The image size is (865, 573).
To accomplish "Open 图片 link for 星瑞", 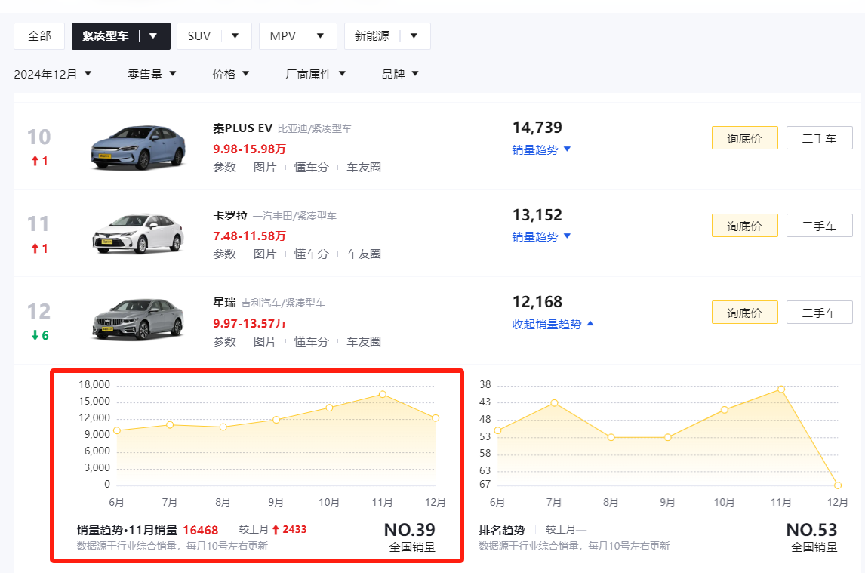I will click(x=264, y=342).
